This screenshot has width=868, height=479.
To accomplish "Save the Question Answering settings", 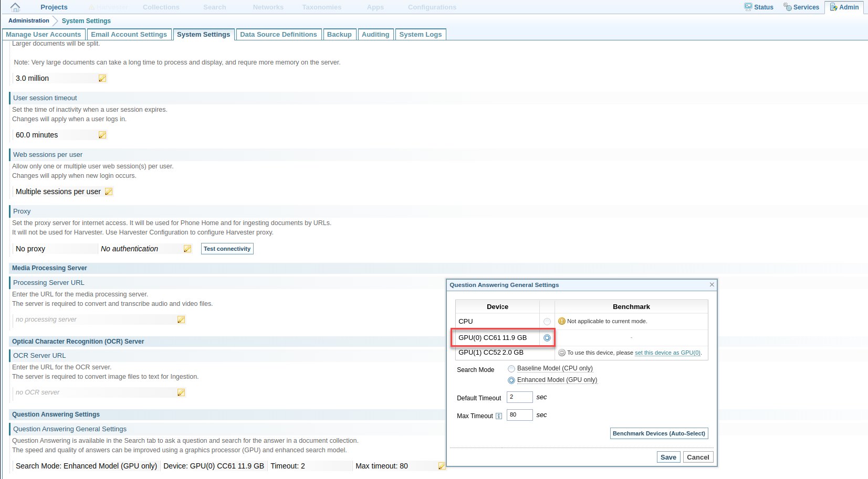I will pos(668,457).
